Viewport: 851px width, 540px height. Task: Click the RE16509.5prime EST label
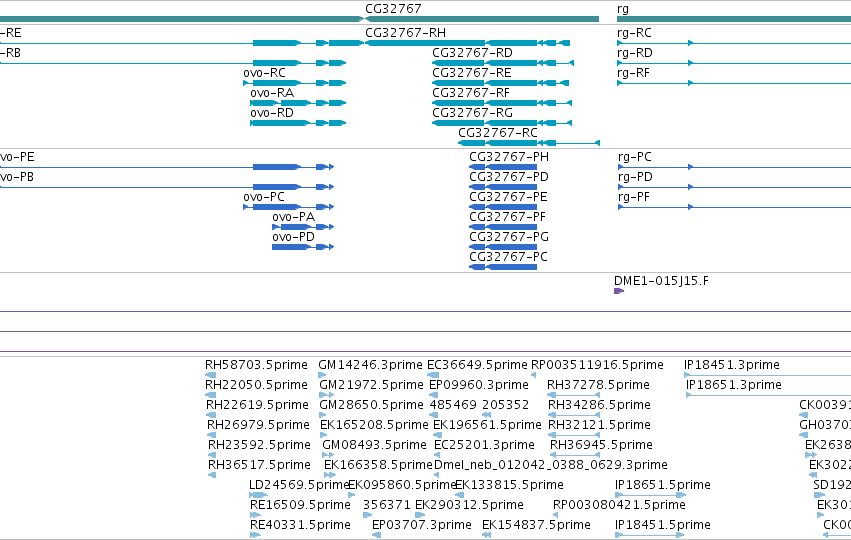300,505
